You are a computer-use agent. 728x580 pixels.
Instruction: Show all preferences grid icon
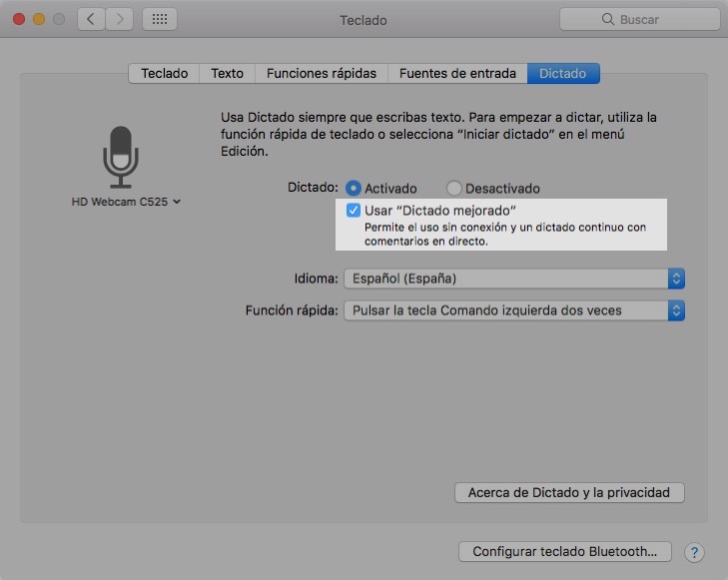[159, 19]
